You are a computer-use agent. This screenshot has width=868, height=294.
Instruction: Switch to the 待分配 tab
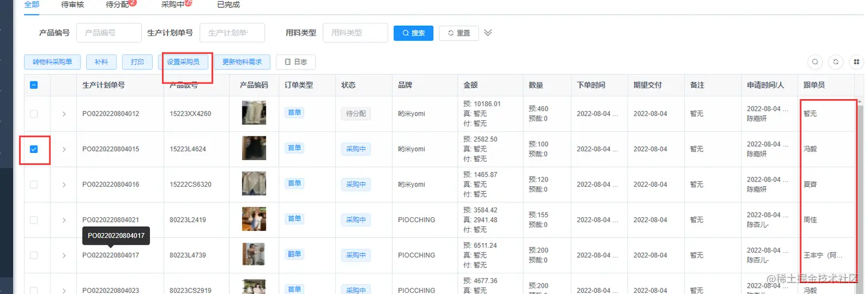point(118,4)
